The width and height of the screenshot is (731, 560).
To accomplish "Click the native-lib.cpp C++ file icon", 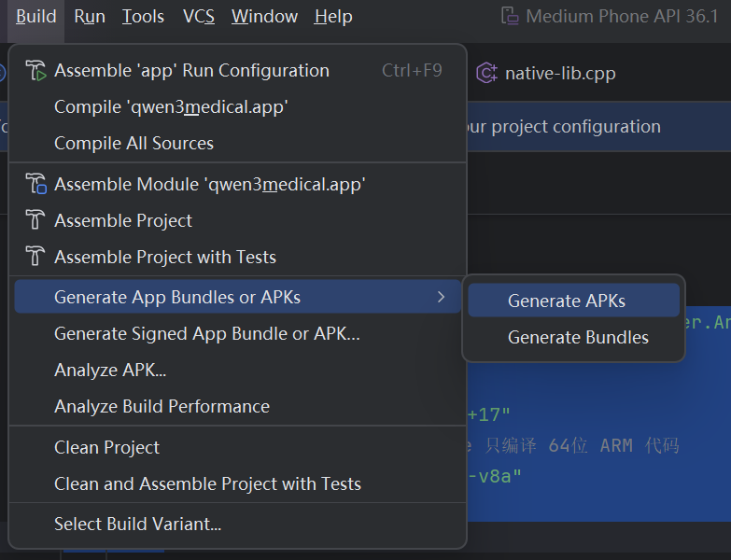I will (486, 73).
